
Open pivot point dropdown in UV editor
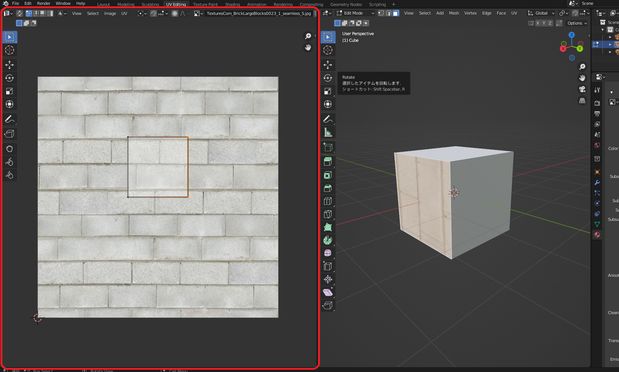pyautogui.click(x=141, y=13)
